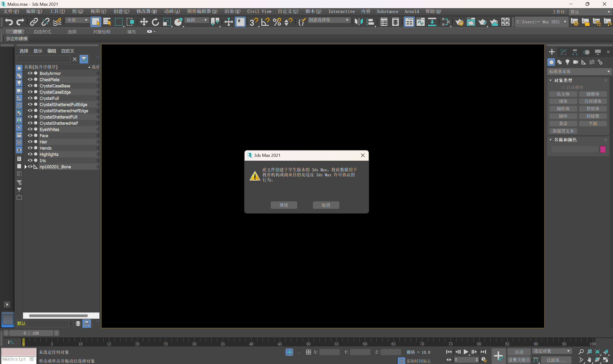Click the Link selection chain icon
This screenshot has height=364, width=613.
coord(34,22)
